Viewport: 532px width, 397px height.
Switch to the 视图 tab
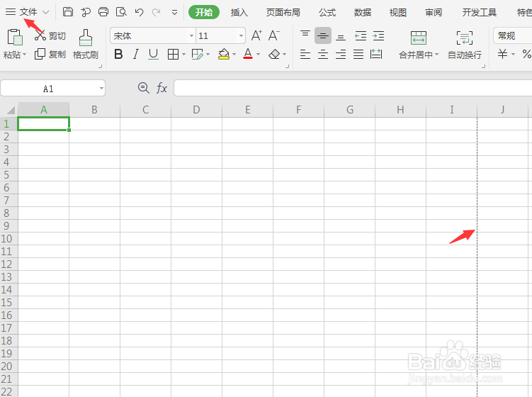[397, 13]
